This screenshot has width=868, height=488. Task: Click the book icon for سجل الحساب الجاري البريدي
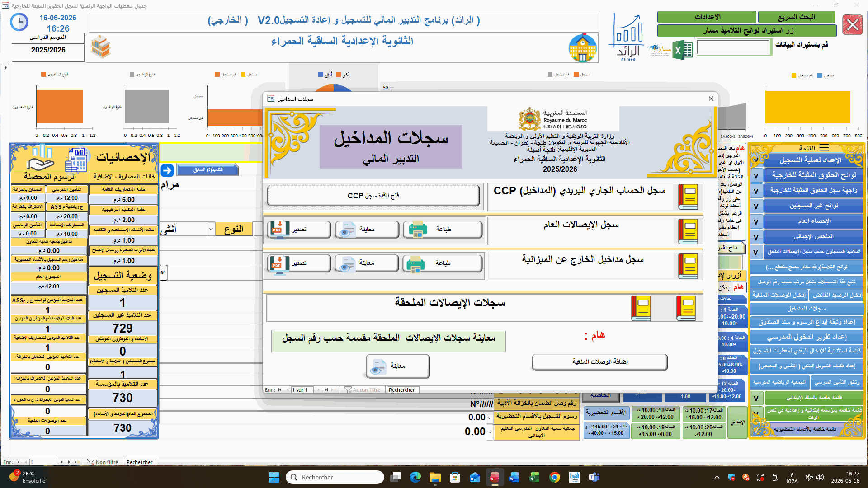(689, 197)
